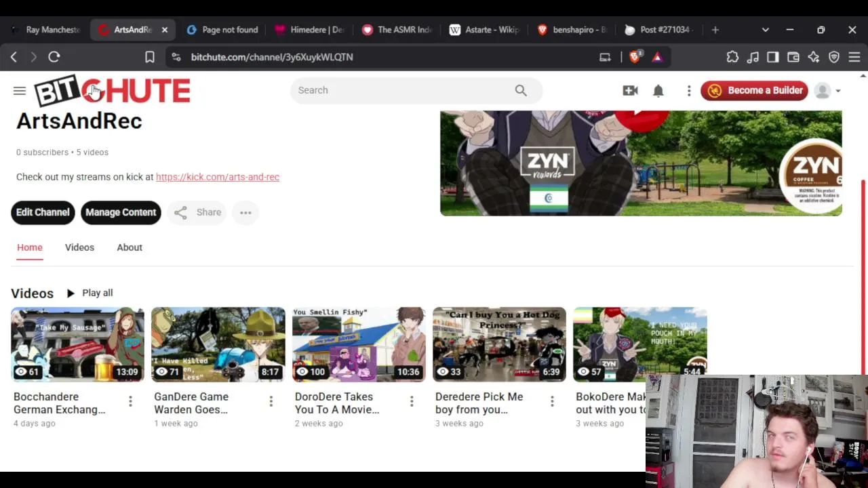Open the "You Smellin Fishy" video thumbnail
Viewport: 868px width, 488px height.
[x=359, y=345]
